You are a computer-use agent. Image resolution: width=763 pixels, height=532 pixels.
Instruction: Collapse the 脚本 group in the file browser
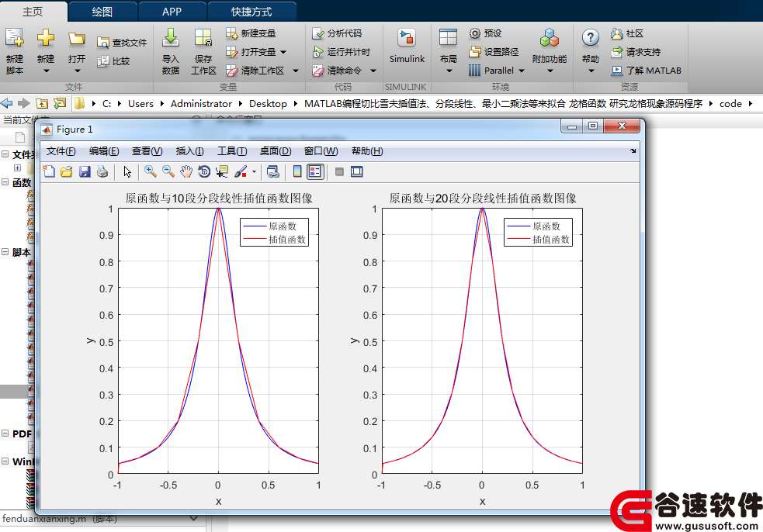click(5, 252)
